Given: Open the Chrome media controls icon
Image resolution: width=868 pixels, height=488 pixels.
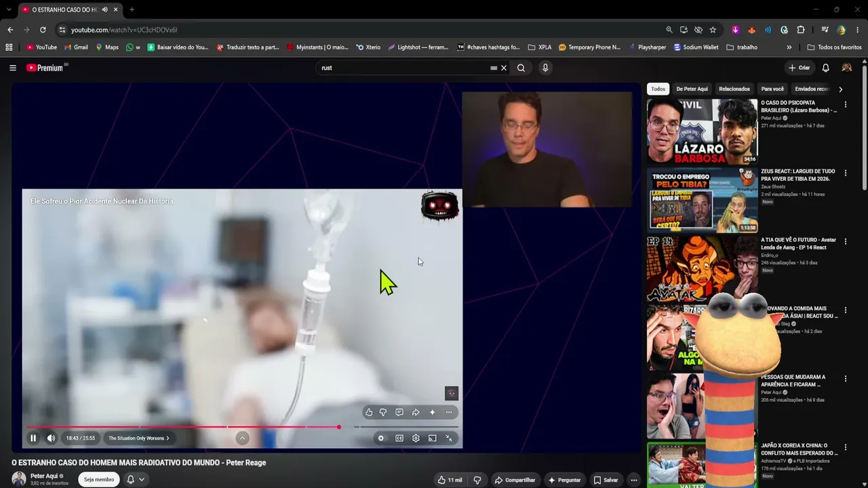Looking at the screenshot, I should (x=825, y=30).
